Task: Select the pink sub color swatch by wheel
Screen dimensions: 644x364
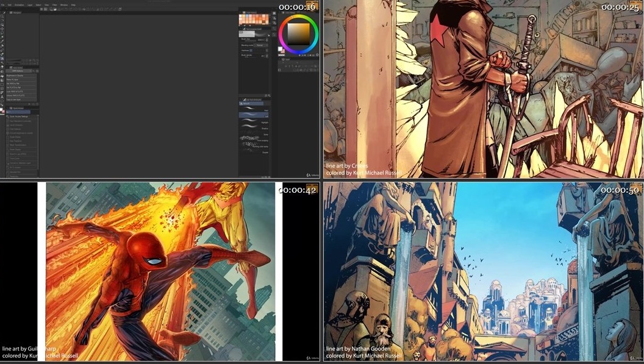Action: (x=284, y=51)
